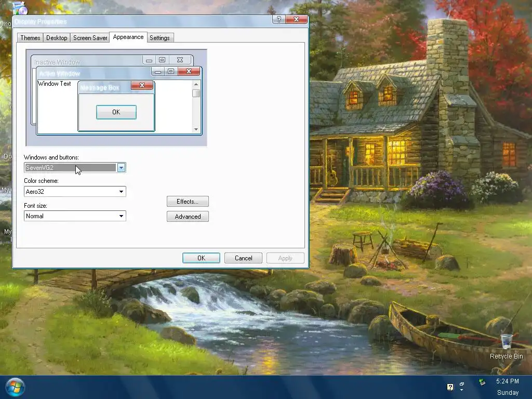The image size is (532, 399).
Task: Click the Active Window preview close icon
Action: click(189, 71)
